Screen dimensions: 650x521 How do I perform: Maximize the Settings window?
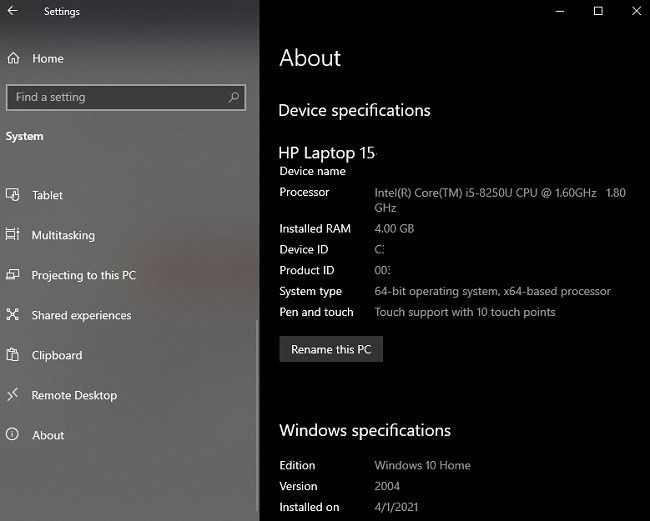tap(598, 11)
